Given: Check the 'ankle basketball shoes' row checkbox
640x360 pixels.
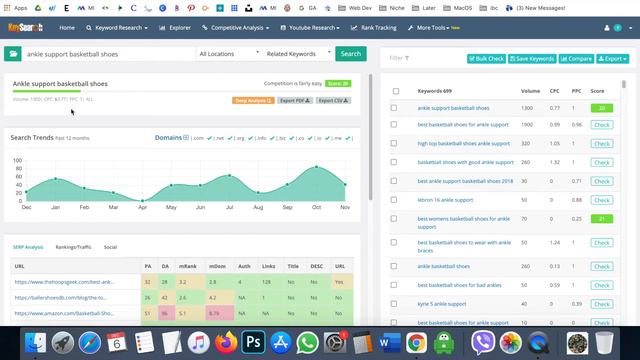Looking at the screenshot, I should click(x=393, y=266).
